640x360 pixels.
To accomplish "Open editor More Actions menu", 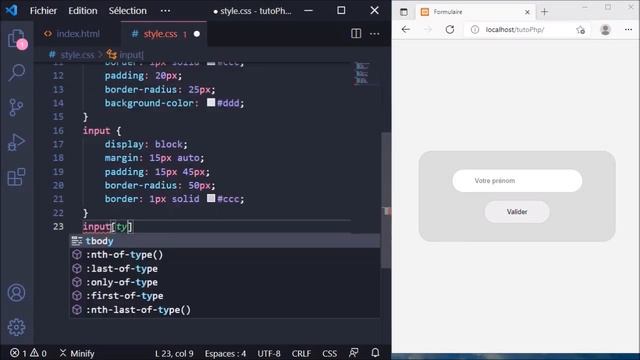I will 374,33.
